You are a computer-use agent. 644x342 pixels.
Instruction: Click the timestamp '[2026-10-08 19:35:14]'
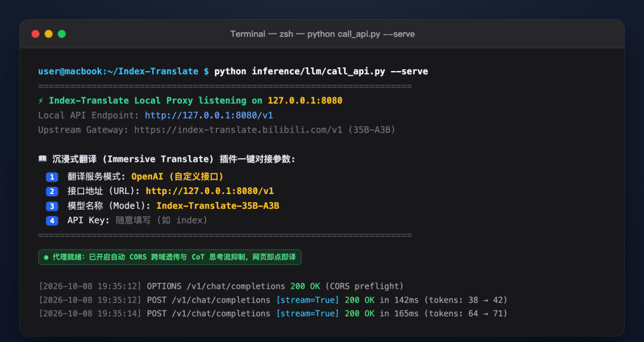coord(90,313)
